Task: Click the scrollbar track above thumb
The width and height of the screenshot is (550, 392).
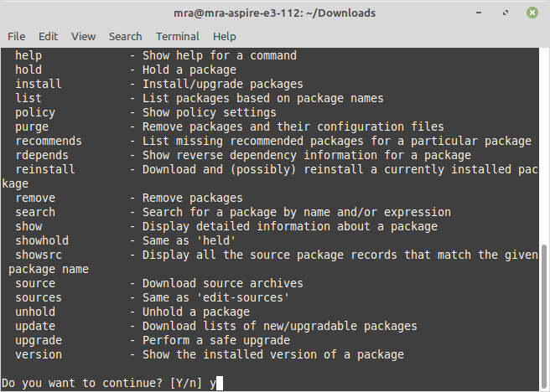Action: point(544,146)
